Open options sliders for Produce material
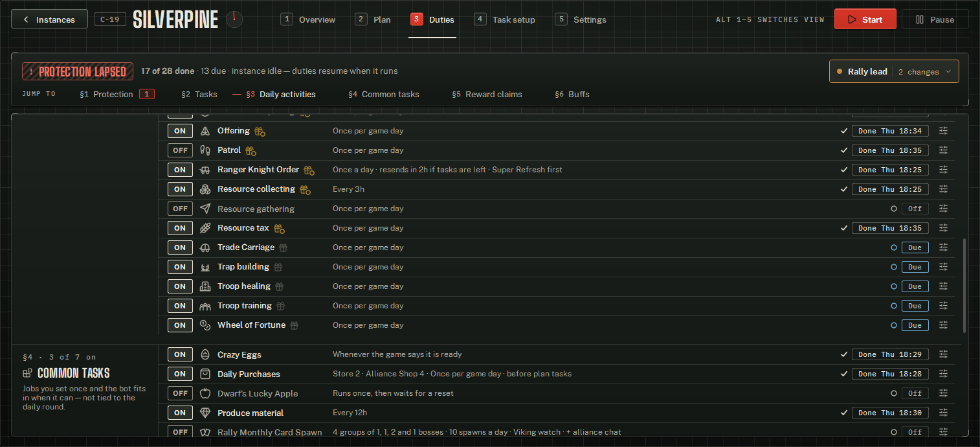 pos(943,413)
